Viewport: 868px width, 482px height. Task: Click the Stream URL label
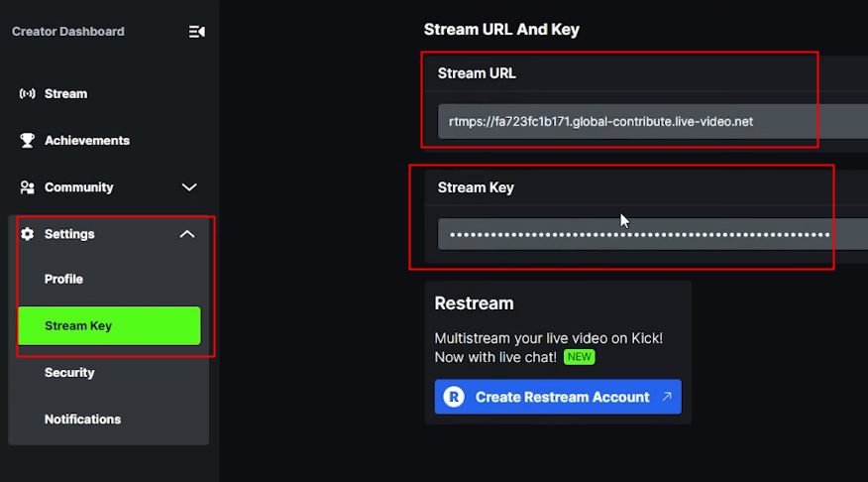[x=477, y=73]
